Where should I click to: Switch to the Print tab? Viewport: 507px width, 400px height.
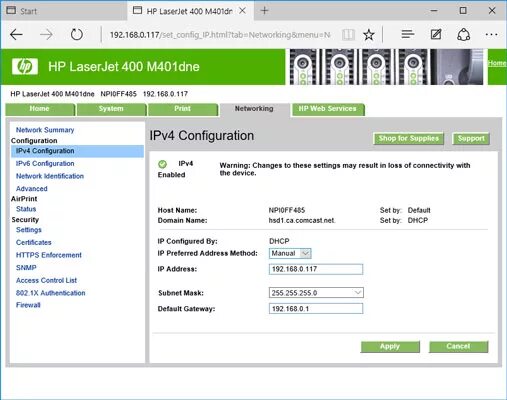pos(183,109)
